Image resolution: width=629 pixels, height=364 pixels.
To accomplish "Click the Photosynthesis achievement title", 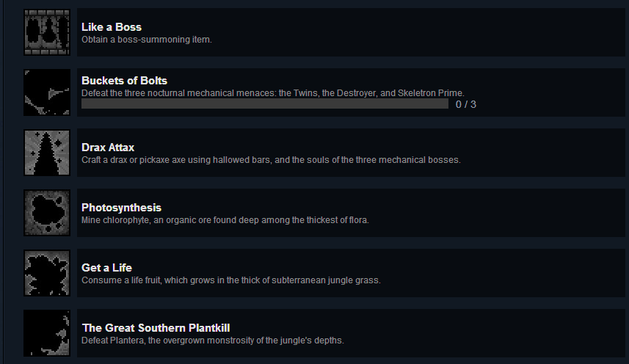I will [x=121, y=208].
